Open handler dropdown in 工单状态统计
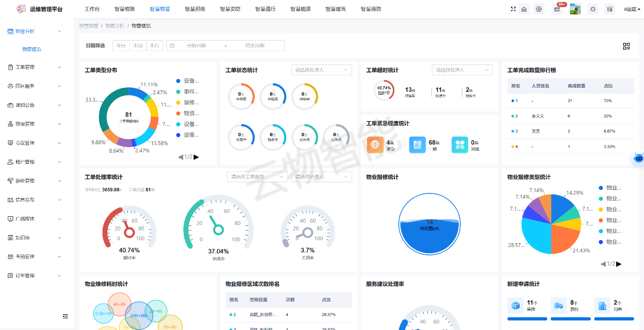The width and height of the screenshot is (644, 330). [x=322, y=70]
